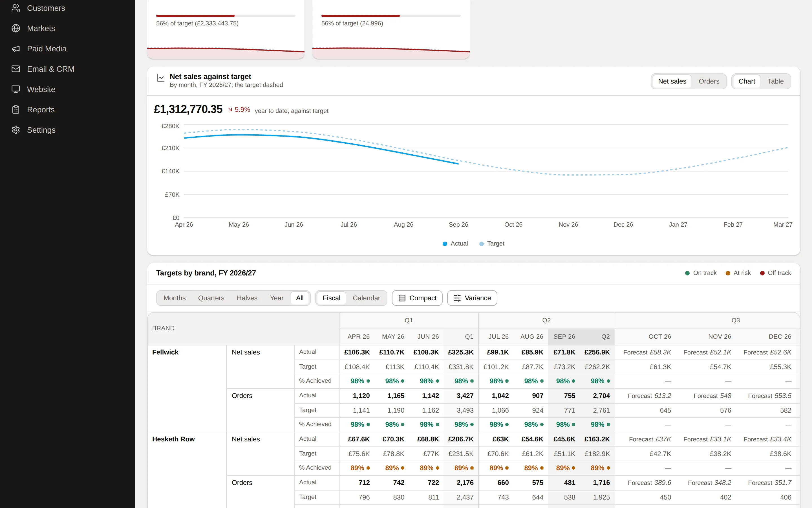Show the Months period tab
The width and height of the screenshot is (812, 508).
pos(175,298)
